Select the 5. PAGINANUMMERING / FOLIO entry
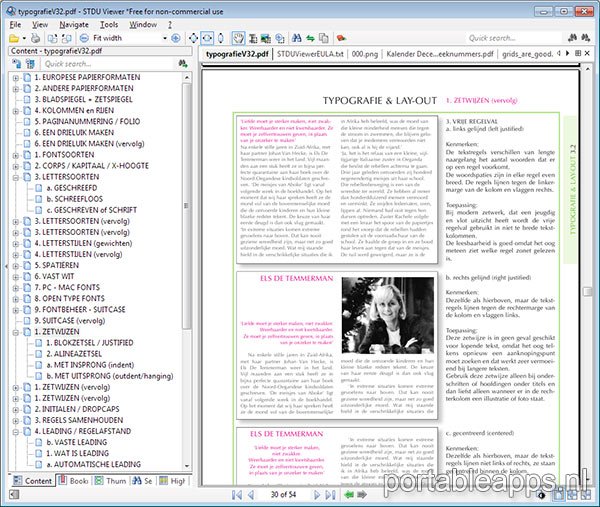This screenshot has height=507, width=600. pyautogui.click(x=87, y=122)
